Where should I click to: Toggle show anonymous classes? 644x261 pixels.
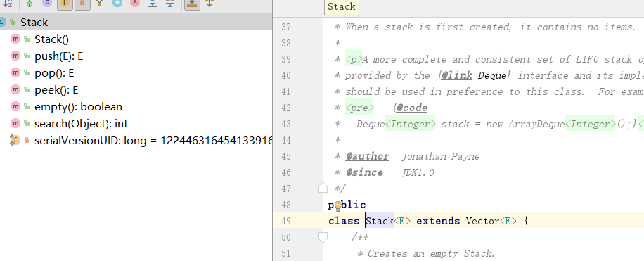[117, 4]
